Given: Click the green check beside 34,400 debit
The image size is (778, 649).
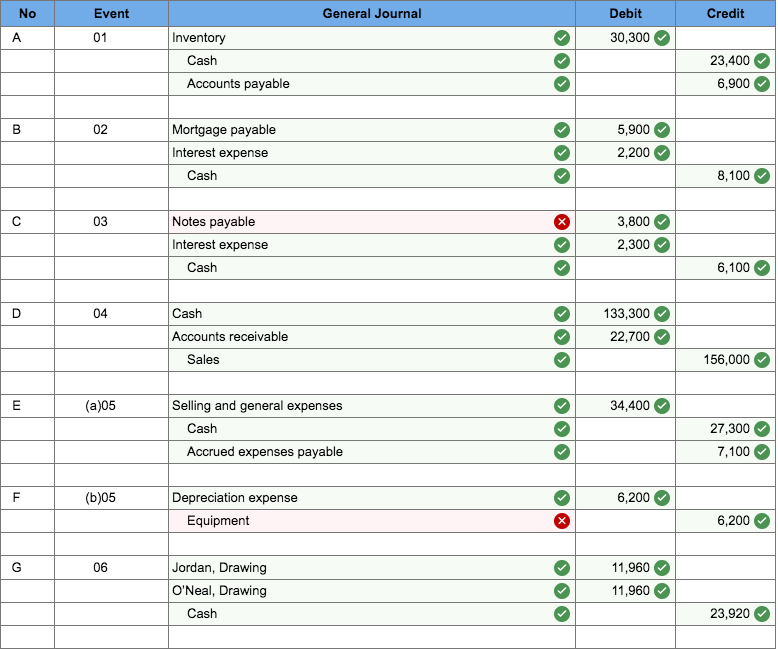Looking at the screenshot, I should [662, 406].
